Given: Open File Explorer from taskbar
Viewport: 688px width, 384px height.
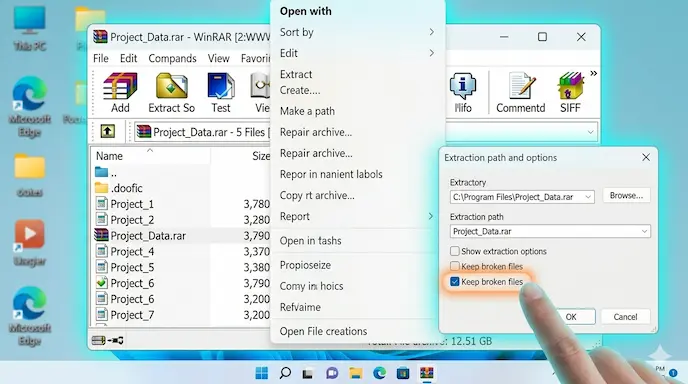Looking at the screenshot, I should click(x=356, y=373).
